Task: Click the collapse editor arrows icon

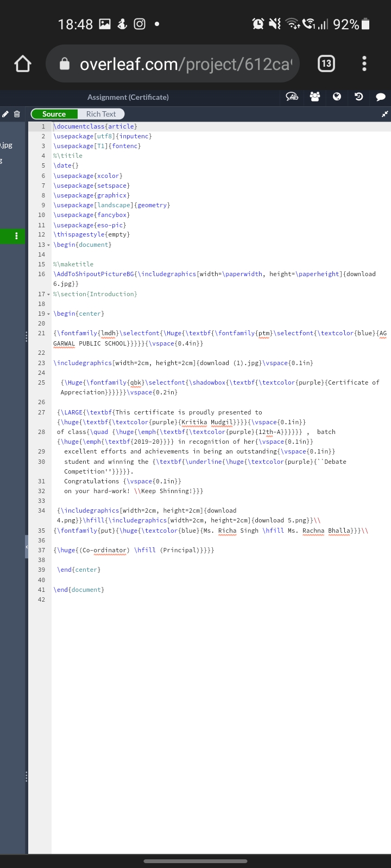Action: pos(385,114)
